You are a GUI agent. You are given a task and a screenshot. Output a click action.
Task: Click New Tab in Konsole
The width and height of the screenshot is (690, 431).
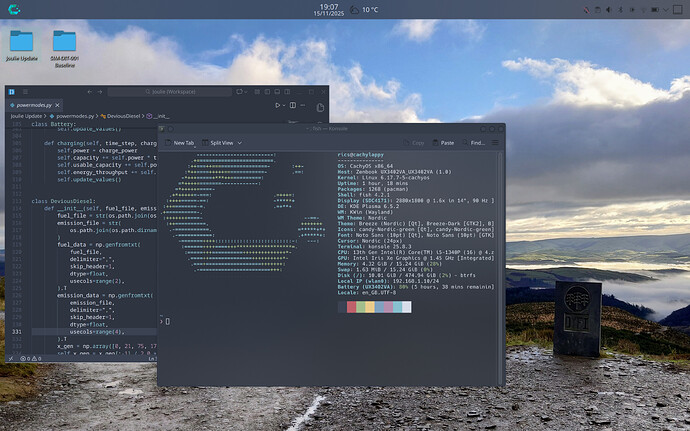coord(180,143)
